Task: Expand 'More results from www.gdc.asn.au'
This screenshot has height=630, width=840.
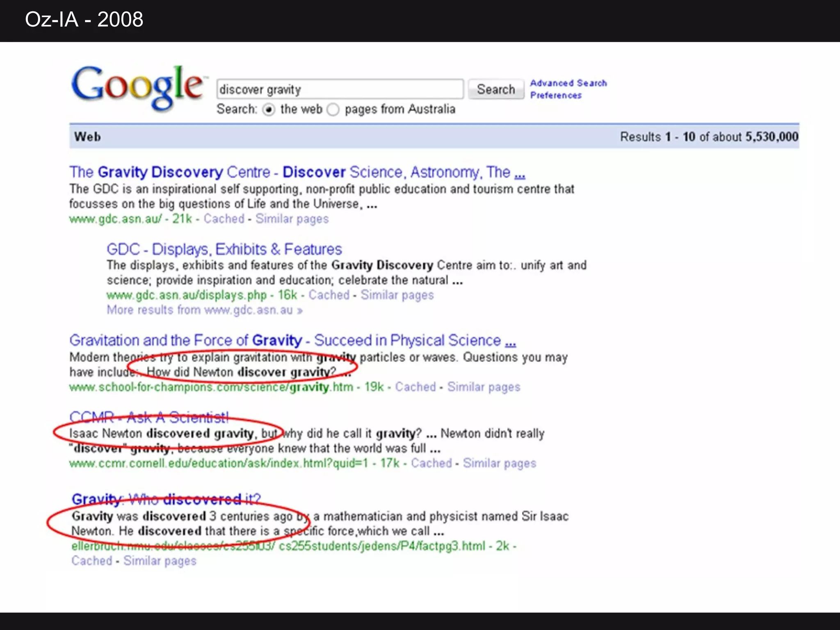Action: (x=204, y=310)
